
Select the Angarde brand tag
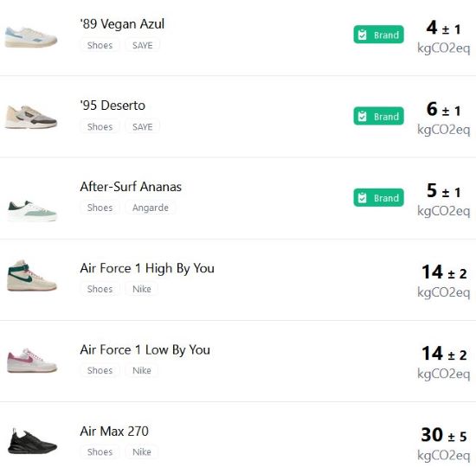(151, 208)
